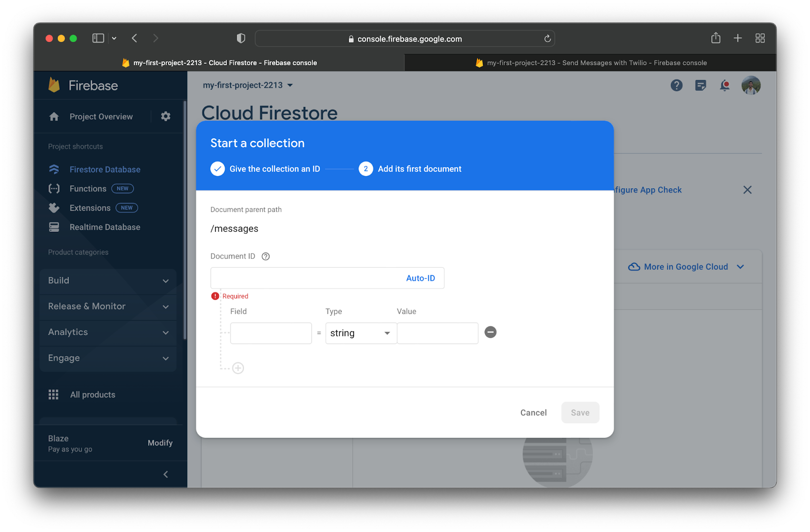
Task: Open the notifications bell
Action: [x=725, y=86]
